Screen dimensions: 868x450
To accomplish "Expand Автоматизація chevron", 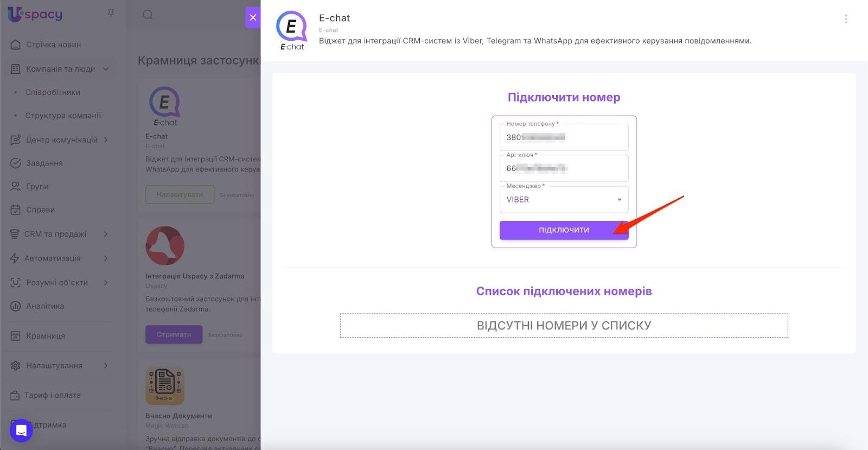I will pos(106,258).
